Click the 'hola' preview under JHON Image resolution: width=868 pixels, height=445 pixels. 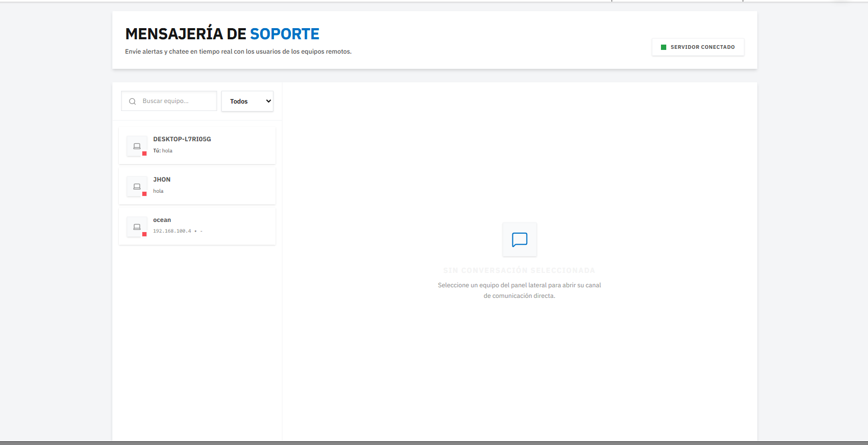tap(158, 191)
